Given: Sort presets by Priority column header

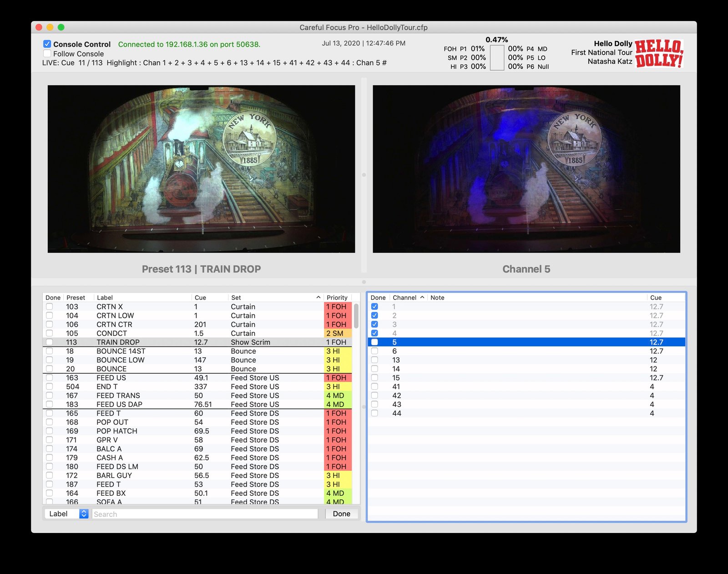Looking at the screenshot, I should pos(337,297).
